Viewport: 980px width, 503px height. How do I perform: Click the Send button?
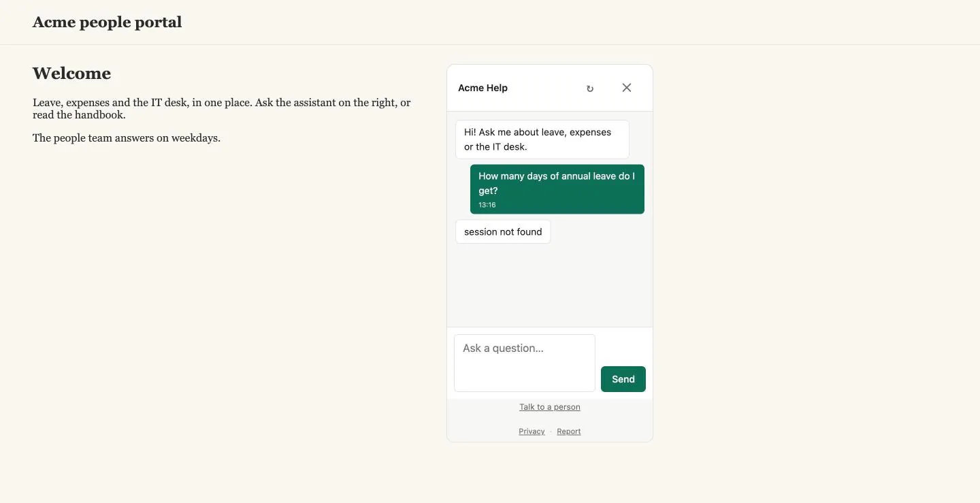coord(623,379)
